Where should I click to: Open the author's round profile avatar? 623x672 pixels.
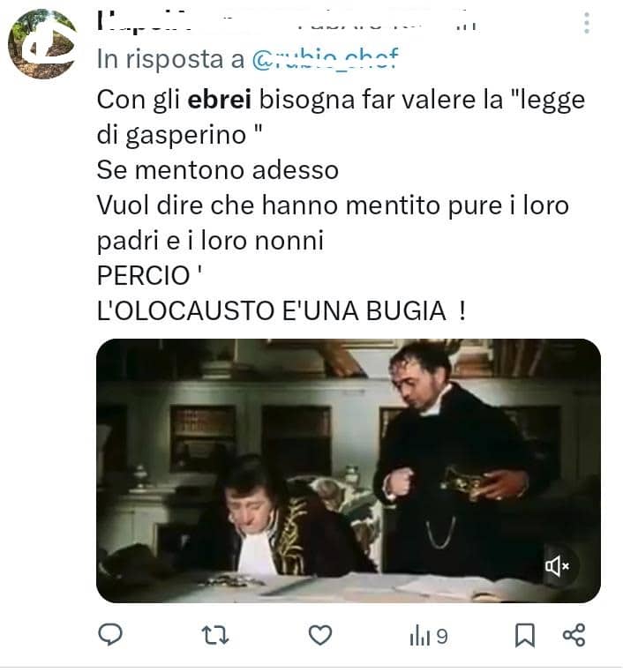pos(42,44)
